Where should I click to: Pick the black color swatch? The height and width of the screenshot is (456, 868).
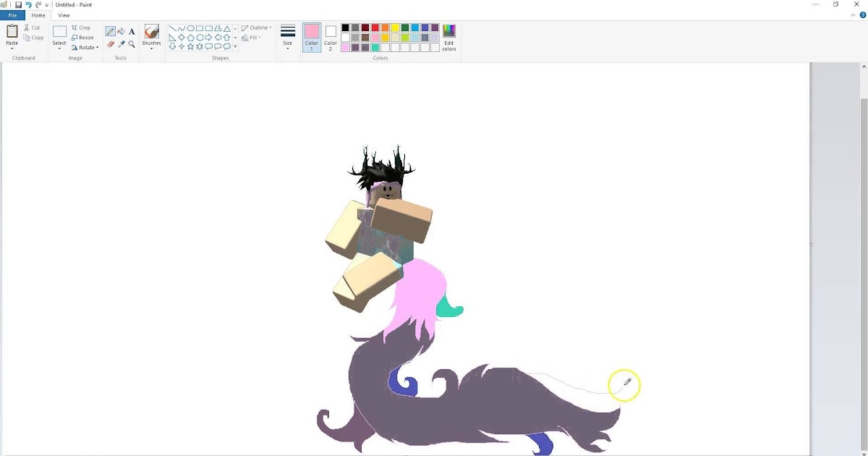(346, 28)
